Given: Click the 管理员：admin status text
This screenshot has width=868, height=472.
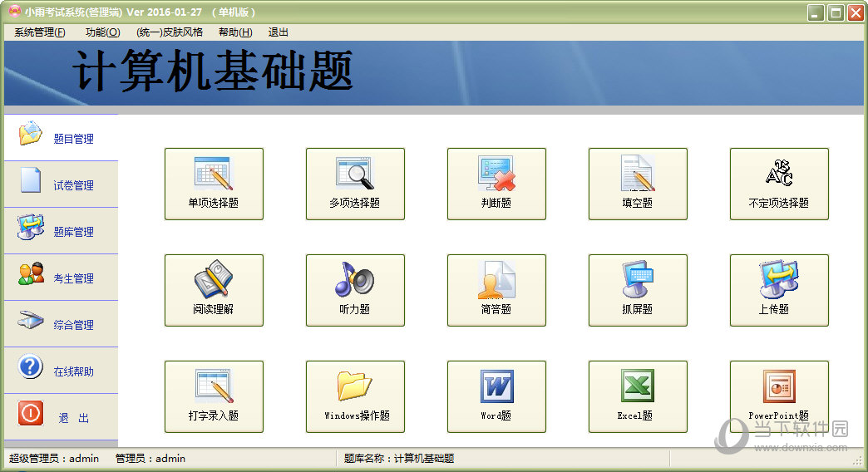Looking at the screenshot, I should (150, 458).
